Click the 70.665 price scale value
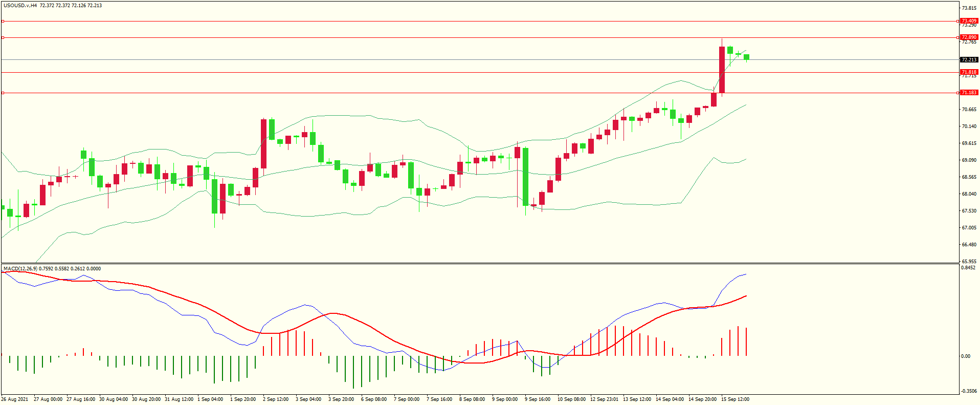Image resolution: width=980 pixels, height=405 pixels. click(x=969, y=110)
